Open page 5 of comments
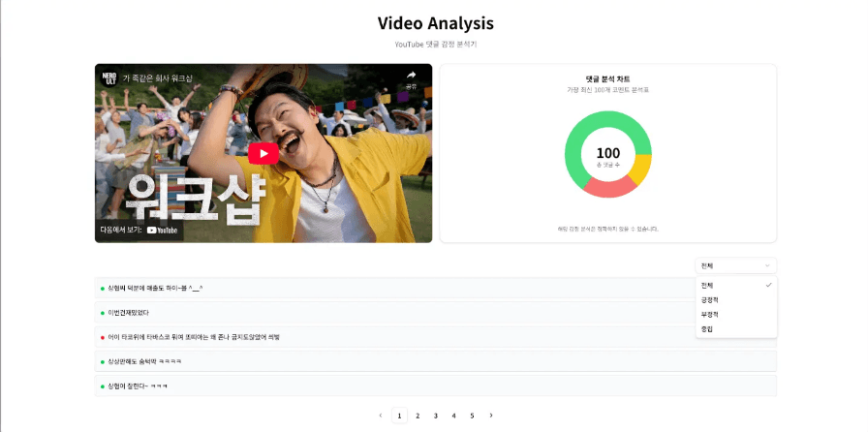 coord(472,416)
